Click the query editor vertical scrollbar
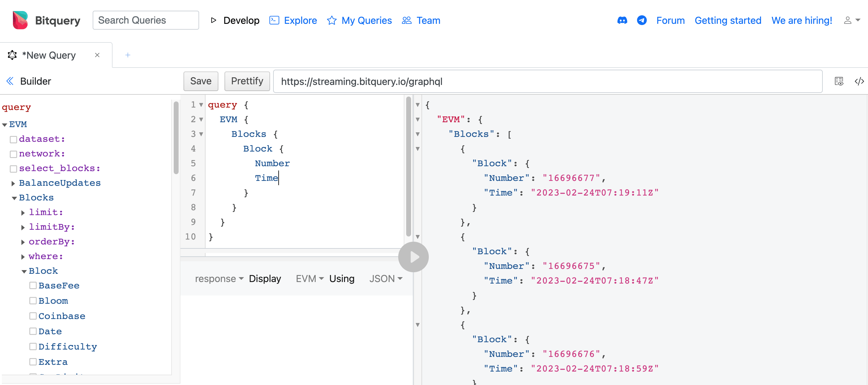Viewport: 868px width, 385px height. [408, 167]
